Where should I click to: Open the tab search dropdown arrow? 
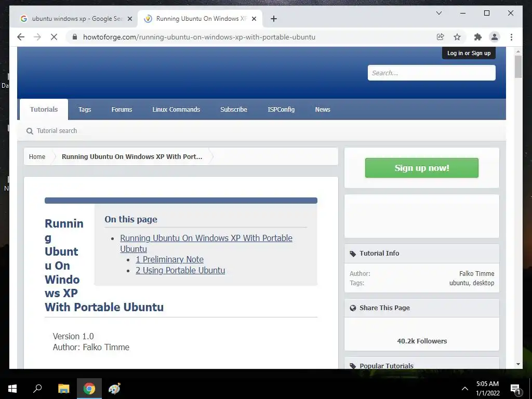pyautogui.click(x=438, y=13)
